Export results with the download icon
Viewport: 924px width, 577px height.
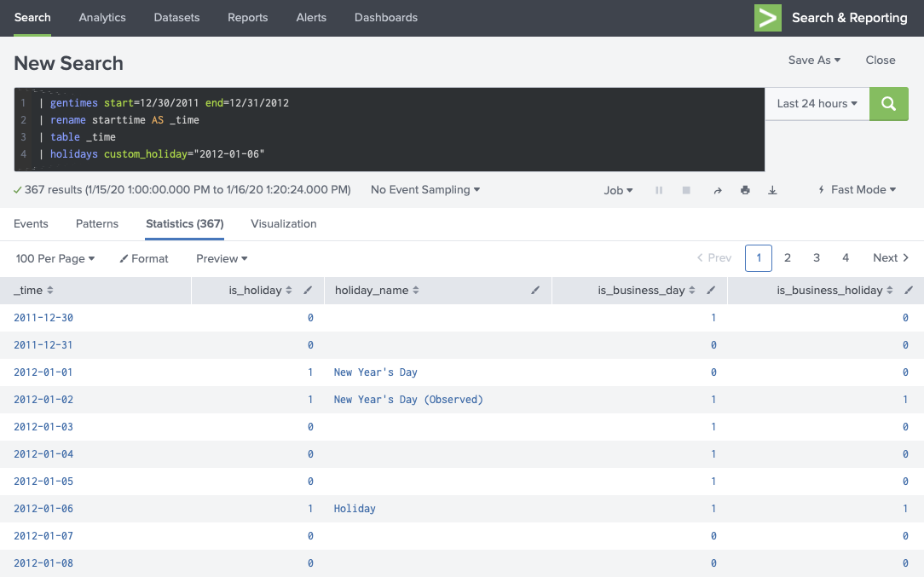772,190
